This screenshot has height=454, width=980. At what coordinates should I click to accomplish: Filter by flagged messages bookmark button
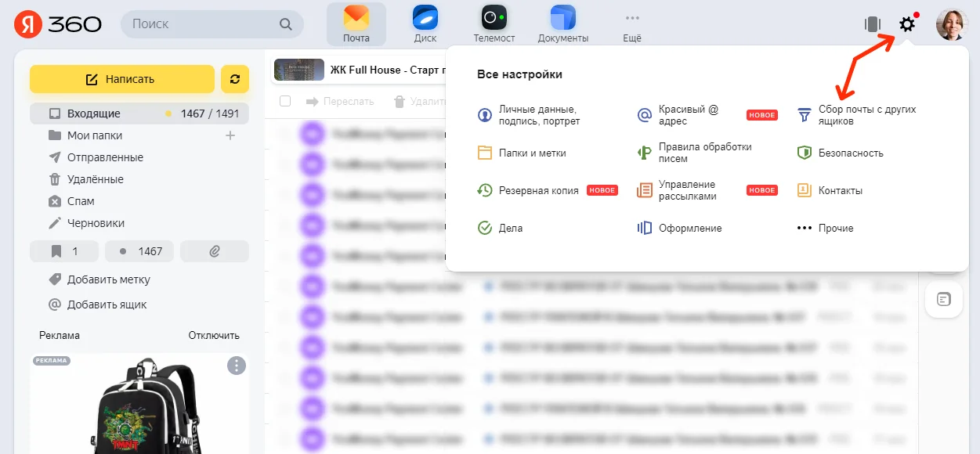tap(64, 251)
